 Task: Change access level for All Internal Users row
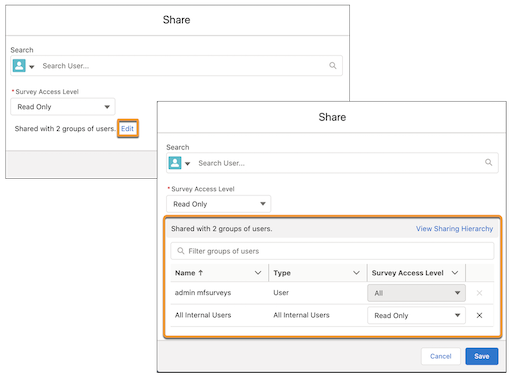point(416,315)
